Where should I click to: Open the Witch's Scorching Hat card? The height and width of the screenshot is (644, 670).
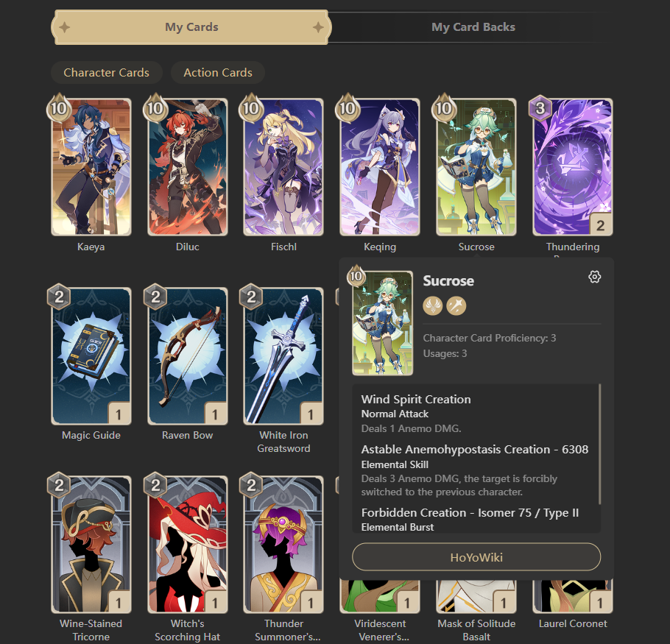tap(188, 545)
